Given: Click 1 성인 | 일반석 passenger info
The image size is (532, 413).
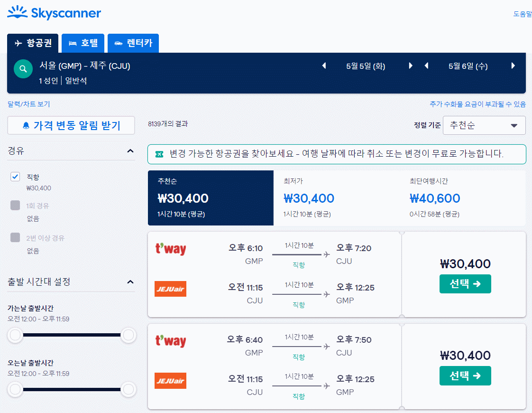Looking at the screenshot, I should click(x=63, y=81).
